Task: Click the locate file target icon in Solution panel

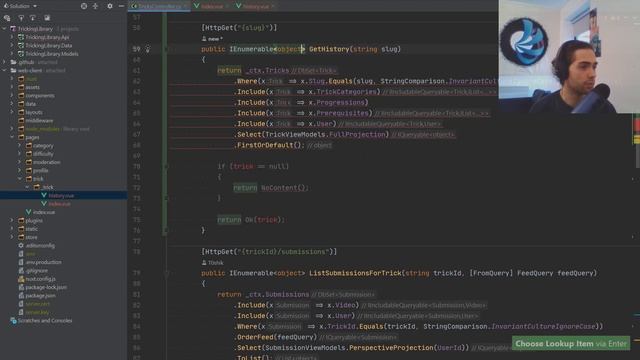Action: [84, 6]
